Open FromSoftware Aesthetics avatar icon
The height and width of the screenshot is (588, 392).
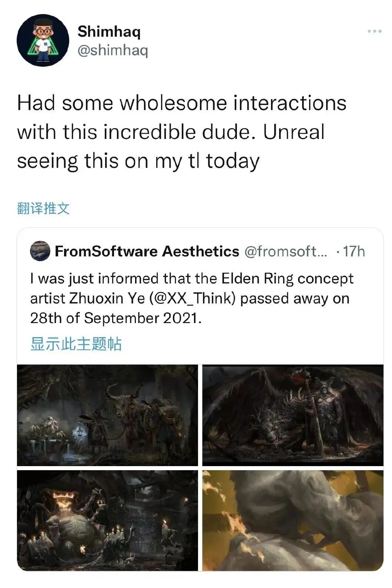[x=40, y=251]
